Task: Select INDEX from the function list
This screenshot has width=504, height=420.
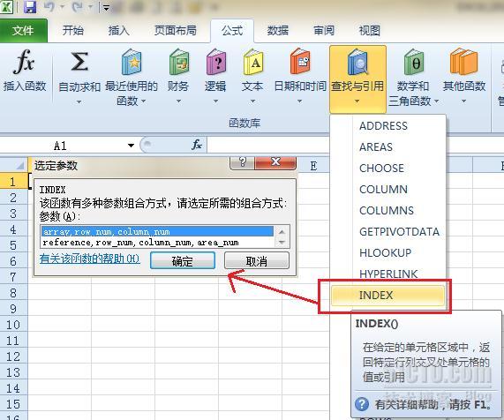Action: (388, 296)
